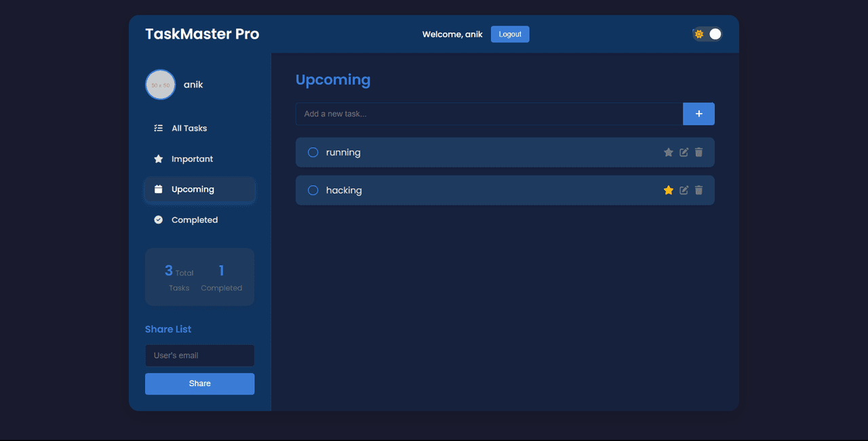Viewport: 868px width, 441px height.
Task: Click the calendar icon beside Upcoming
Action: click(159, 190)
